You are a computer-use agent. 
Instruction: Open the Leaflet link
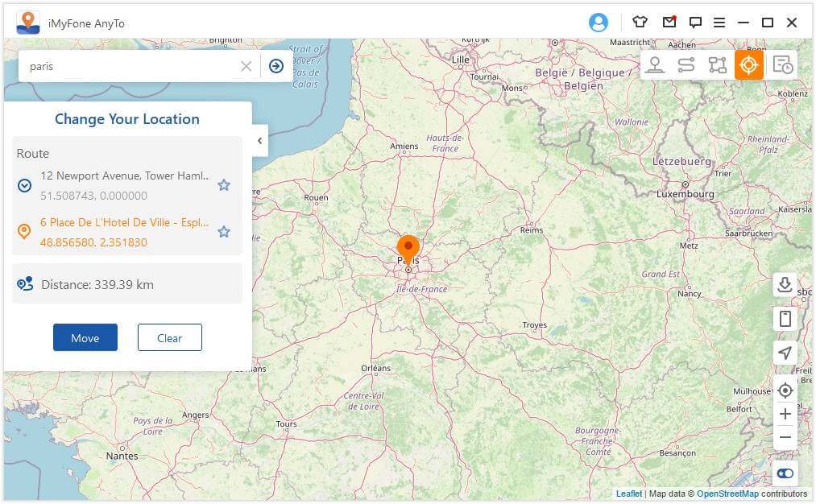pos(628,494)
